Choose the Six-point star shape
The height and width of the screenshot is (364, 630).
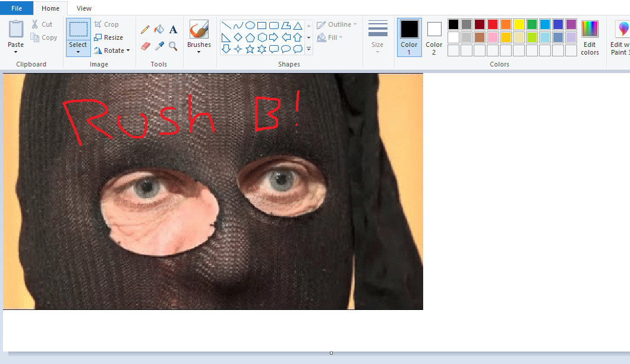262,49
